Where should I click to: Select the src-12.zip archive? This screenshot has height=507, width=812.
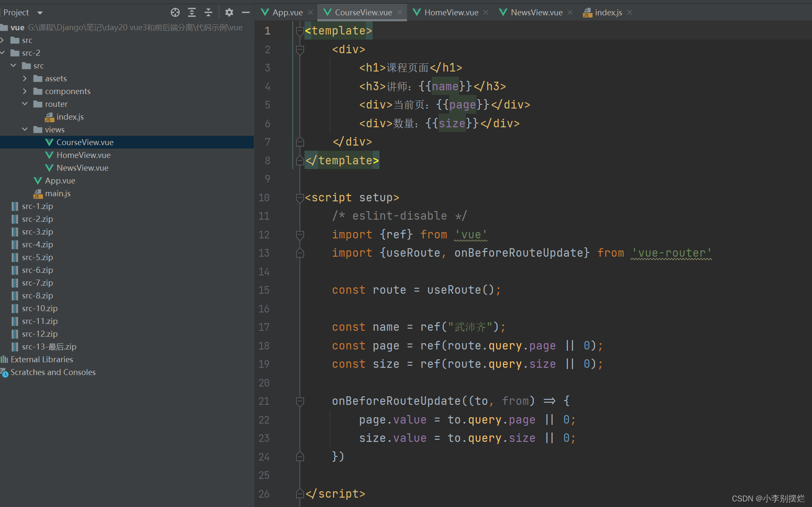click(127, 334)
